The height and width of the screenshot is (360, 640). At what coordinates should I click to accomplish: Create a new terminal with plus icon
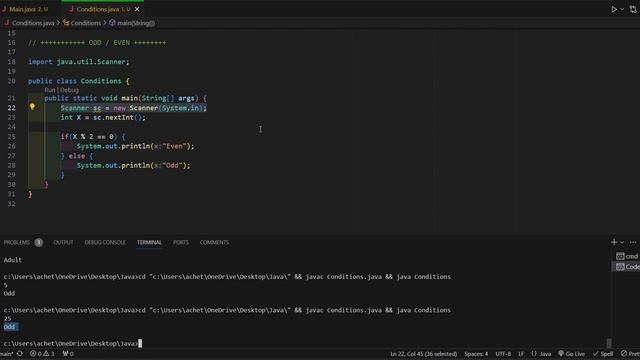(613, 242)
